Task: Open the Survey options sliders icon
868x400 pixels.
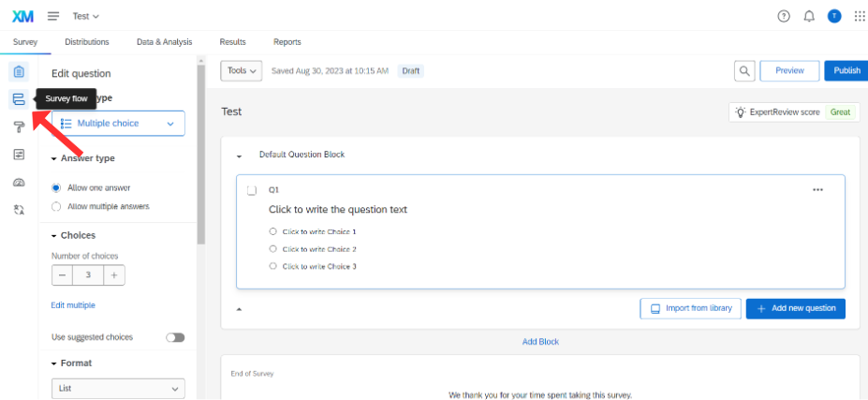Action: [x=19, y=155]
